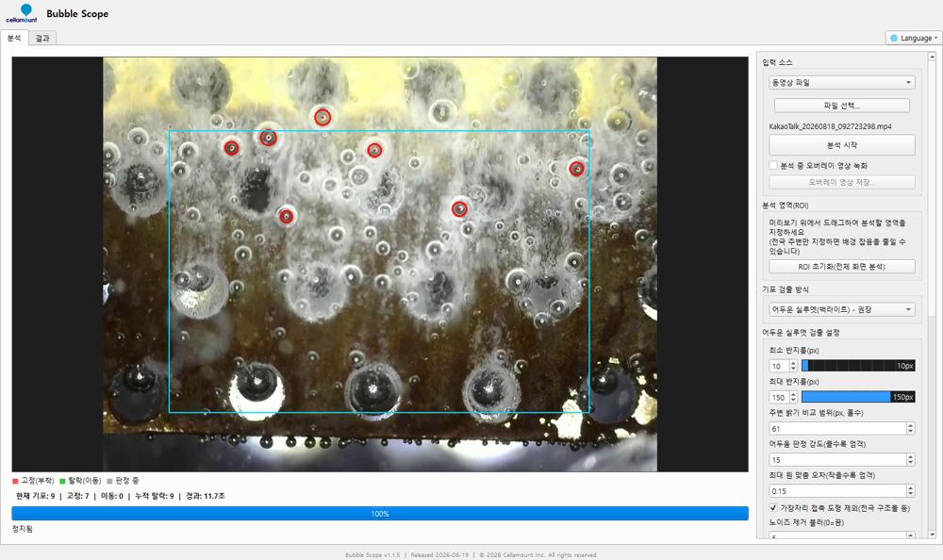The width and height of the screenshot is (943, 560).
Task: Click the 파일 선택 button
Action: coord(842,106)
